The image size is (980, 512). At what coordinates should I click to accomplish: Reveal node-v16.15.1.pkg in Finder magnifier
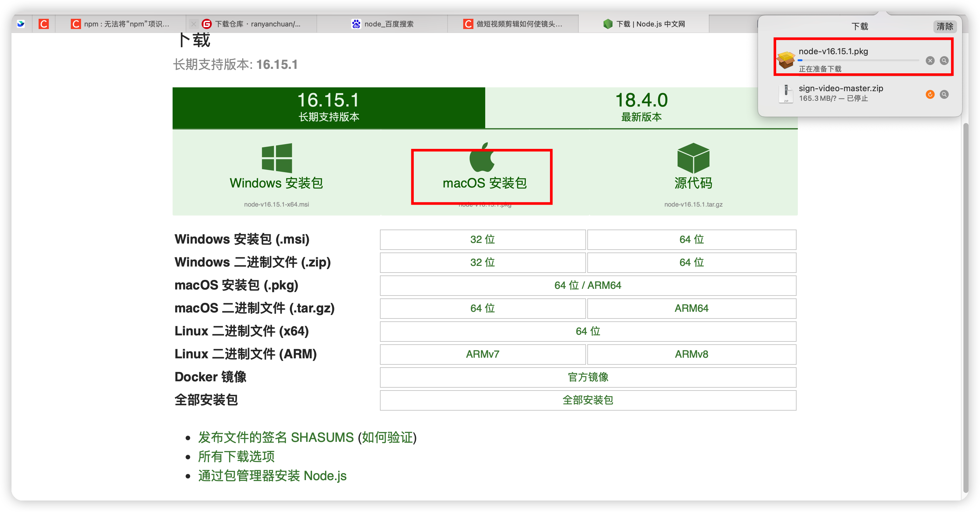click(x=944, y=61)
